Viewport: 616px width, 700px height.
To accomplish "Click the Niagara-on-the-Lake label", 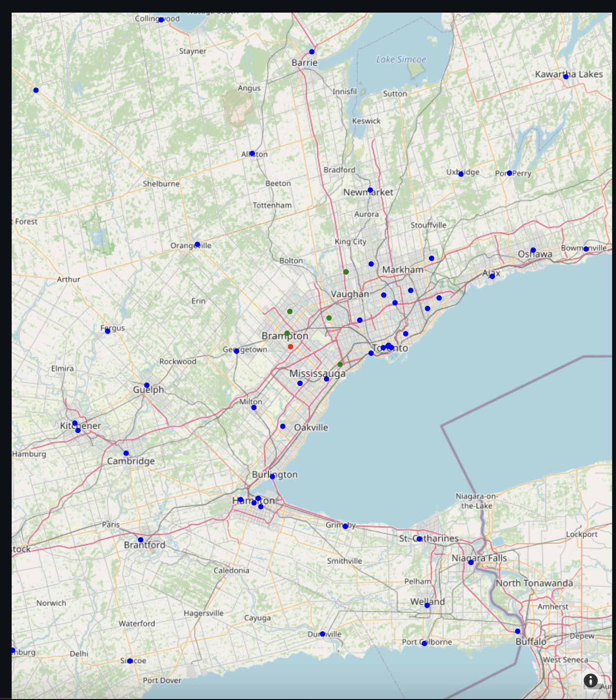I will 477,501.
